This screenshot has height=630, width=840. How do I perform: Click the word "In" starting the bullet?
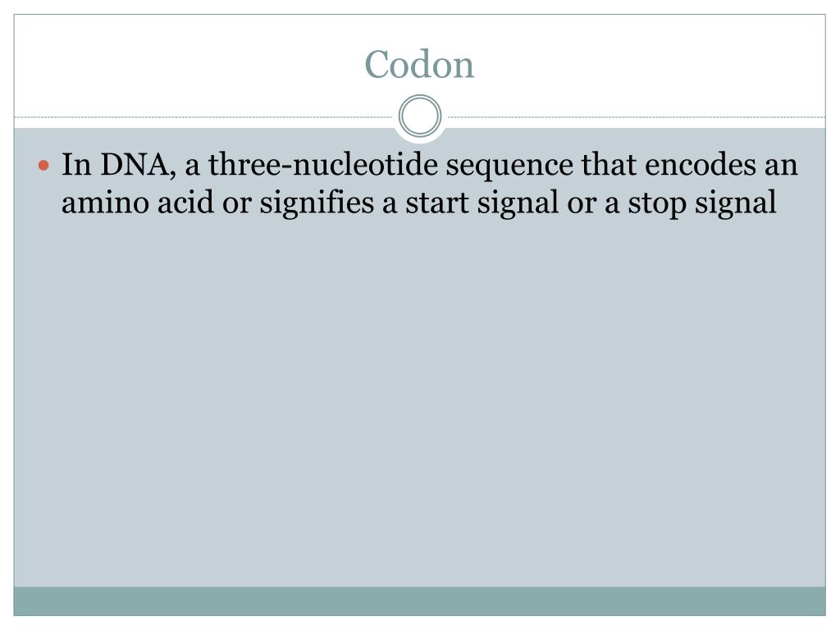(x=75, y=167)
